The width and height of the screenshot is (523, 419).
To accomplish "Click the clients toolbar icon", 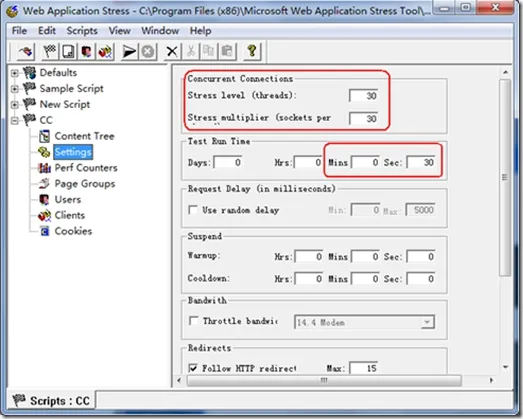I will pyautogui.click(x=105, y=51).
